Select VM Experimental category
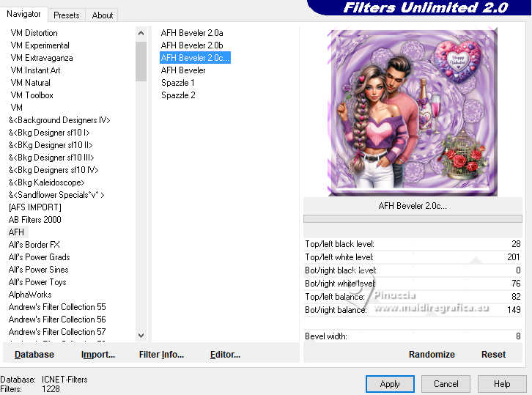 tap(40, 45)
